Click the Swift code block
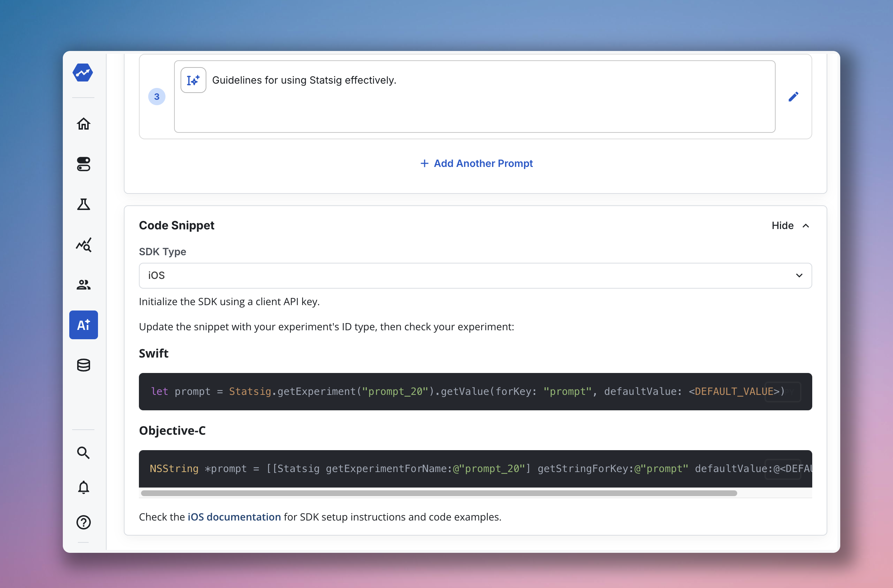This screenshot has height=588, width=893. click(475, 392)
